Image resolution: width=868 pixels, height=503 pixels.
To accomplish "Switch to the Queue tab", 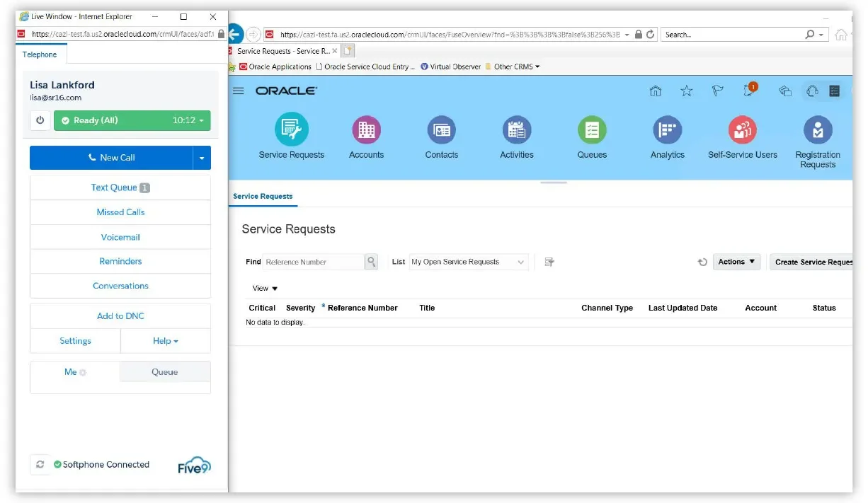I will tap(165, 372).
